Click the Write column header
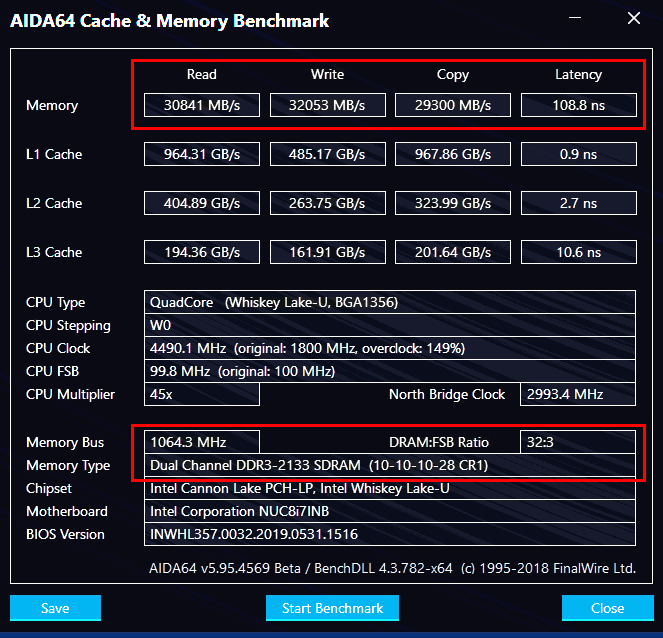663x638 pixels. (328, 74)
